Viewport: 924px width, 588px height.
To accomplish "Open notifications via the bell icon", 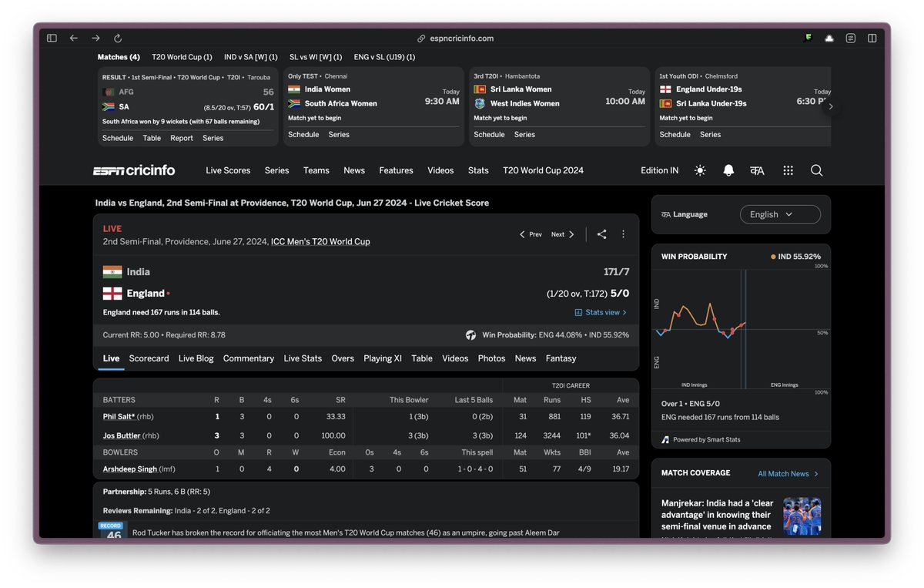I will 728,170.
